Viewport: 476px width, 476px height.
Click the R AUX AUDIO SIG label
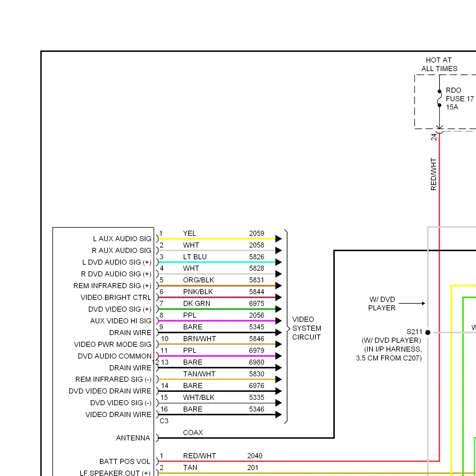tap(122, 250)
